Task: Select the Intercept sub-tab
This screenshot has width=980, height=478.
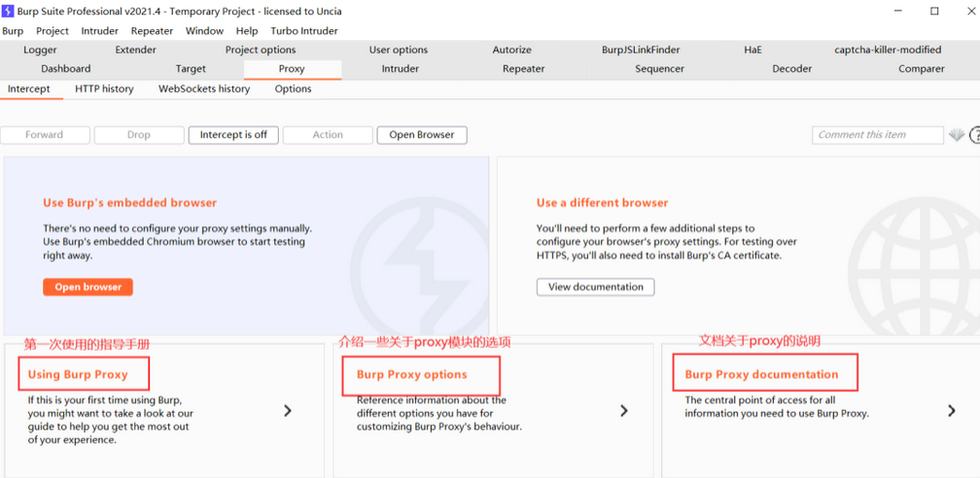Action: [x=29, y=88]
